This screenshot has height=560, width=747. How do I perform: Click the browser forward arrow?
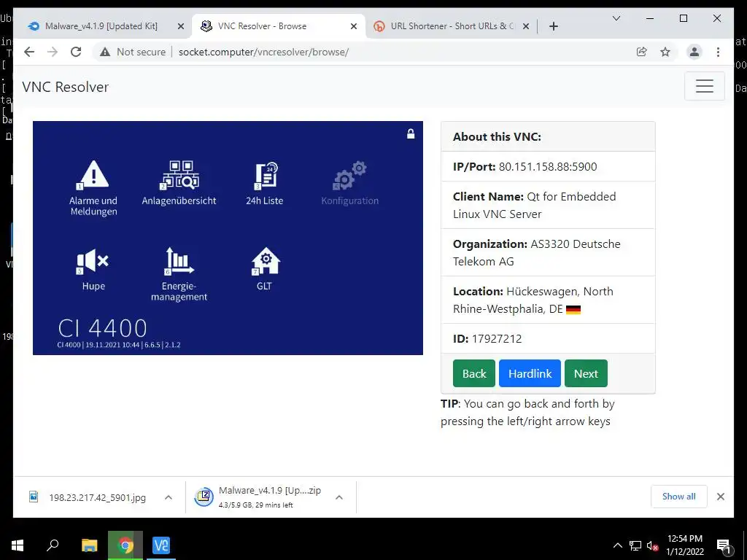pyautogui.click(x=53, y=52)
